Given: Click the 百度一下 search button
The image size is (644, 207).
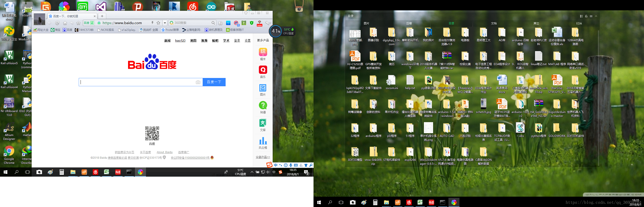Looking at the screenshot, I should click(214, 82).
